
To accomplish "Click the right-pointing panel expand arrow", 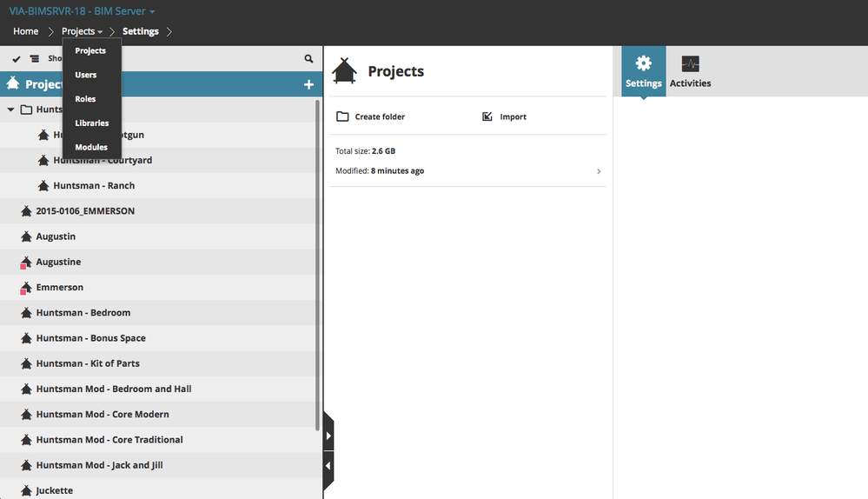I will click(328, 436).
